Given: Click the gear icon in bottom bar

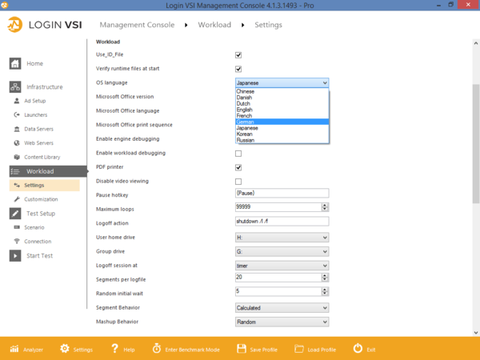Looking at the screenshot, I should (x=65, y=349).
